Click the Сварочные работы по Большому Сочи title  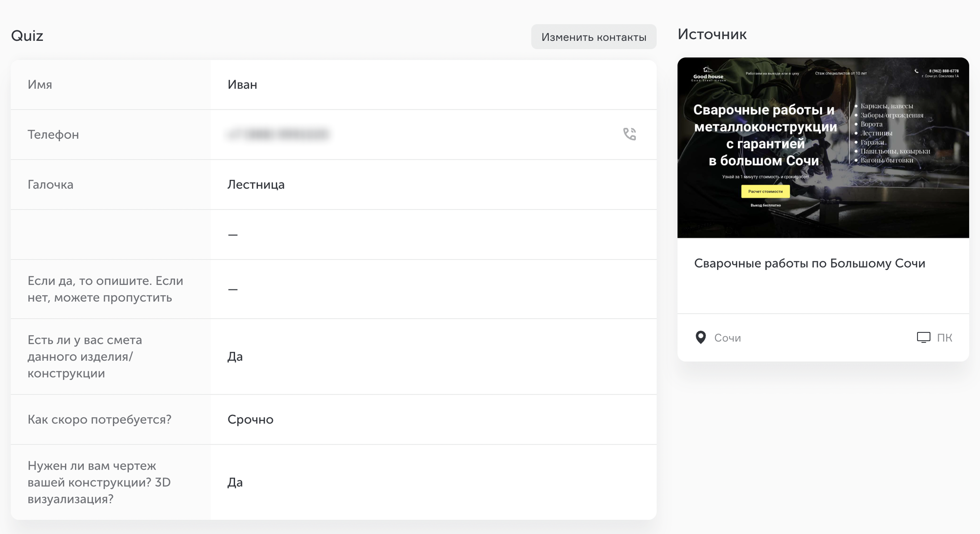810,263
